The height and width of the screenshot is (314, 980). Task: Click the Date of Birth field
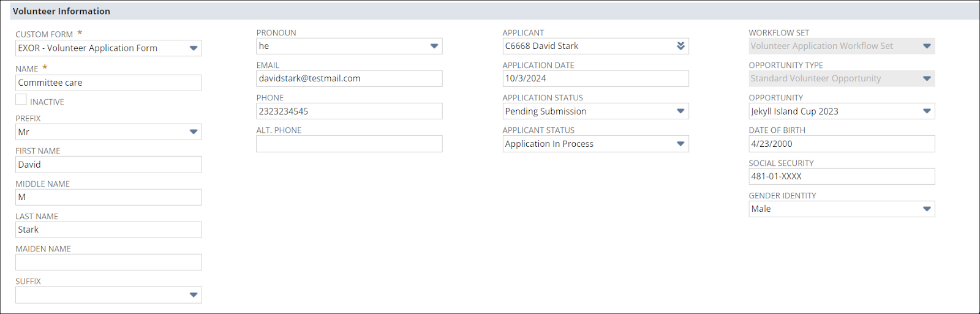click(x=842, y=144)
